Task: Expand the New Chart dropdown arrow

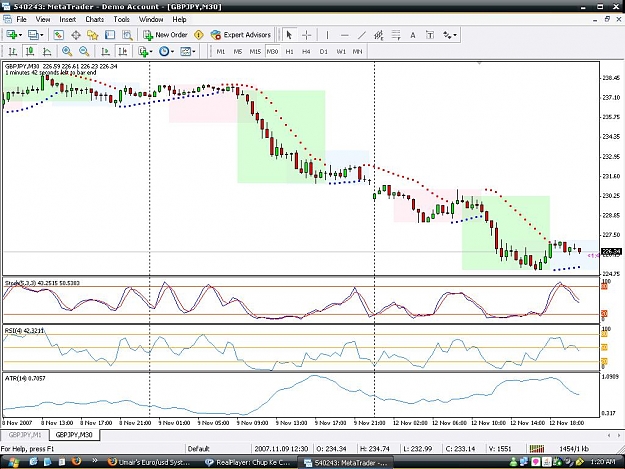Action: tap(20, 35)
